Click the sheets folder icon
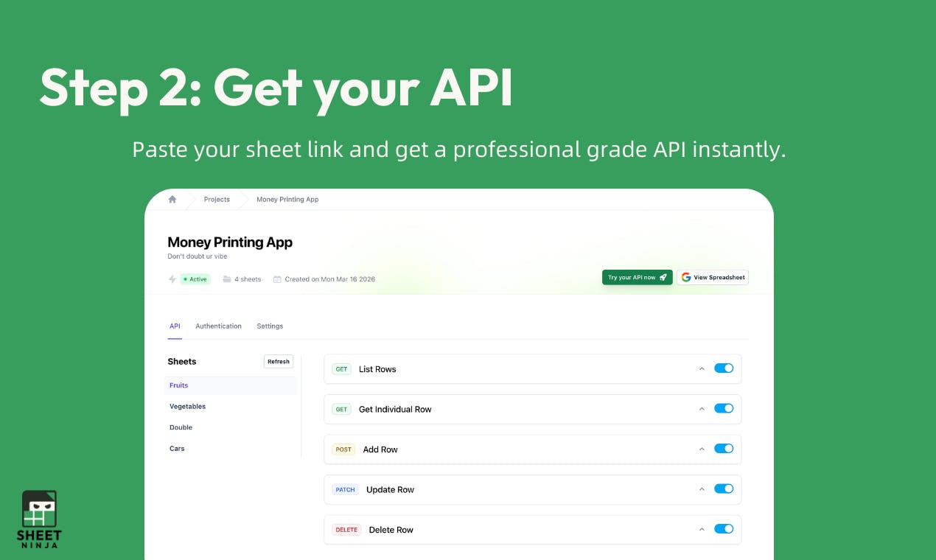The width and height of the screenshot is (936, 560). [x=227, y=279]
